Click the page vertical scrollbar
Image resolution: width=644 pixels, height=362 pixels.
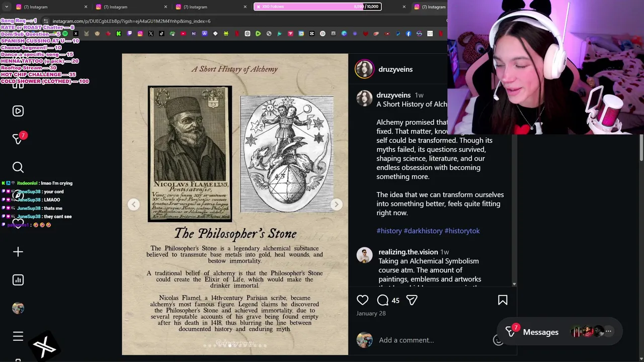point(641,148)
